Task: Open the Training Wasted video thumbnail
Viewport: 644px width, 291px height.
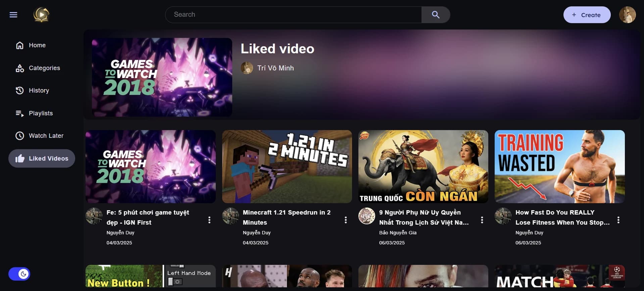Action: (559, 166)
